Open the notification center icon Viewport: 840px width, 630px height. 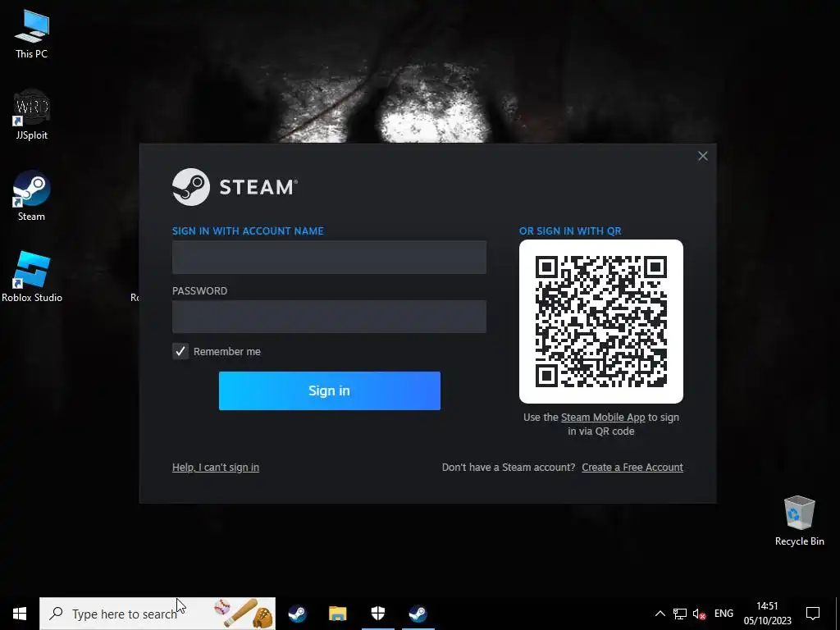pyautogui.click(x=813, y=614)
